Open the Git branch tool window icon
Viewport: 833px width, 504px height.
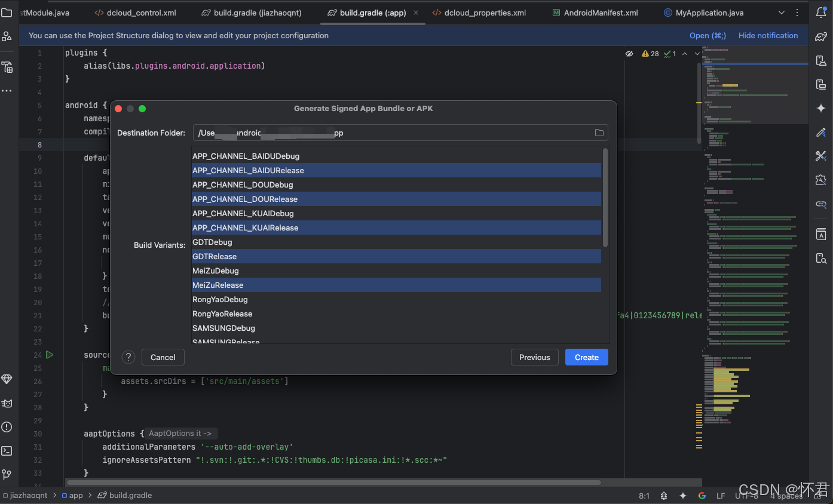tap(7, 475)
